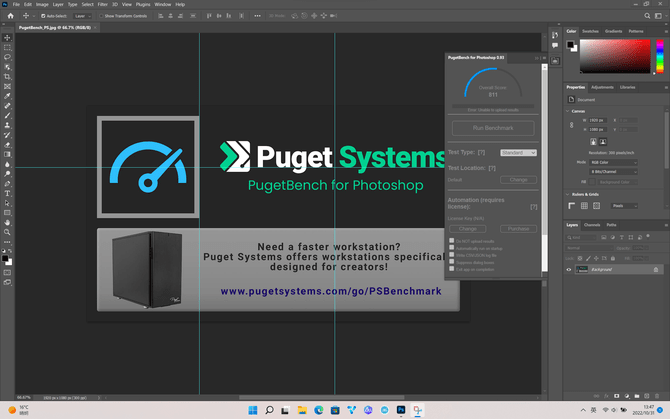Select the Clone Stamp tool

tap(7, 126)
